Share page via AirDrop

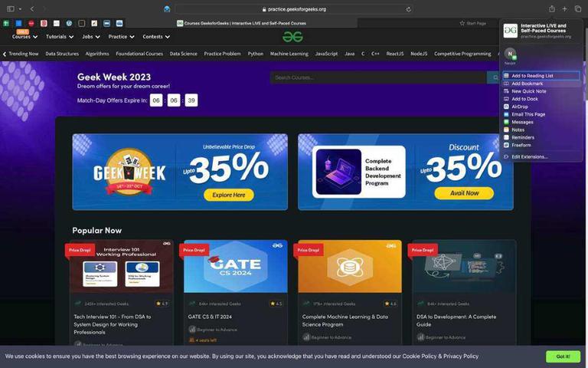click(541, 107)
